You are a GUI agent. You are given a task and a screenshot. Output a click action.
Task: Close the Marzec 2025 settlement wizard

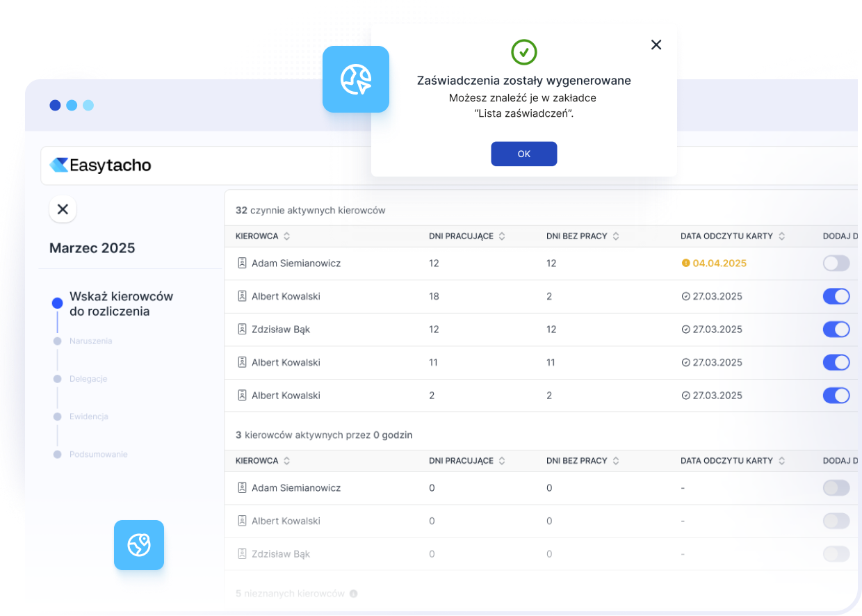[x=63, y=209]
